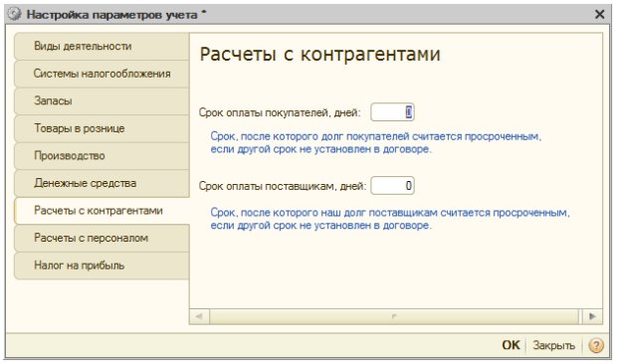Go to the Производство tab
Image resolution: width=617 pixels, height=364 pixels.
pyautogui.click(x=102, y=156)
